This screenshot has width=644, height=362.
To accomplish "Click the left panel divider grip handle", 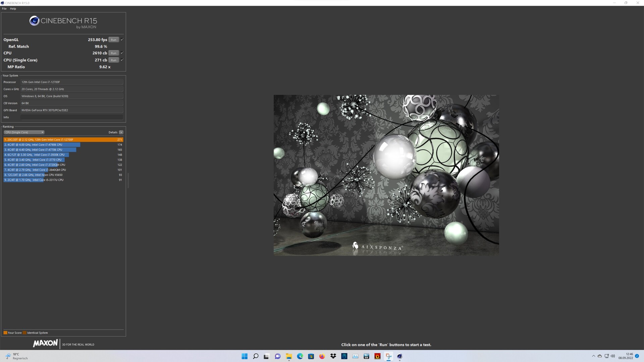I will click(x=128, y=181).
